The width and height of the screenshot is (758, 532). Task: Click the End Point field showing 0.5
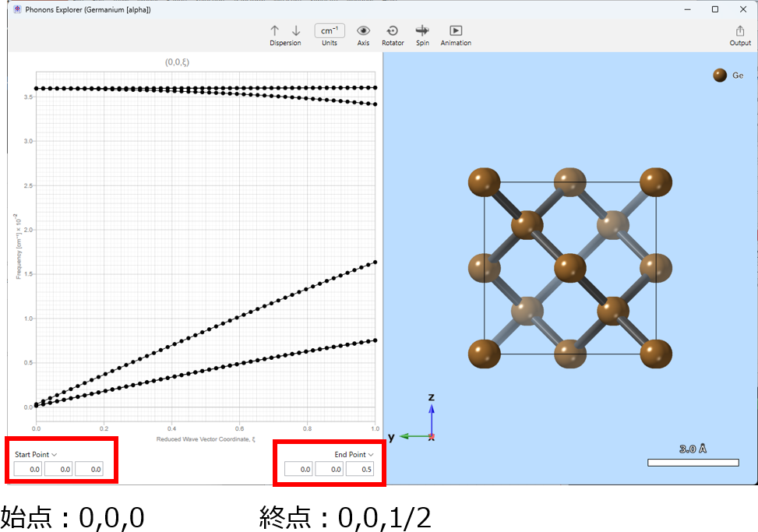tap(360, 469)
